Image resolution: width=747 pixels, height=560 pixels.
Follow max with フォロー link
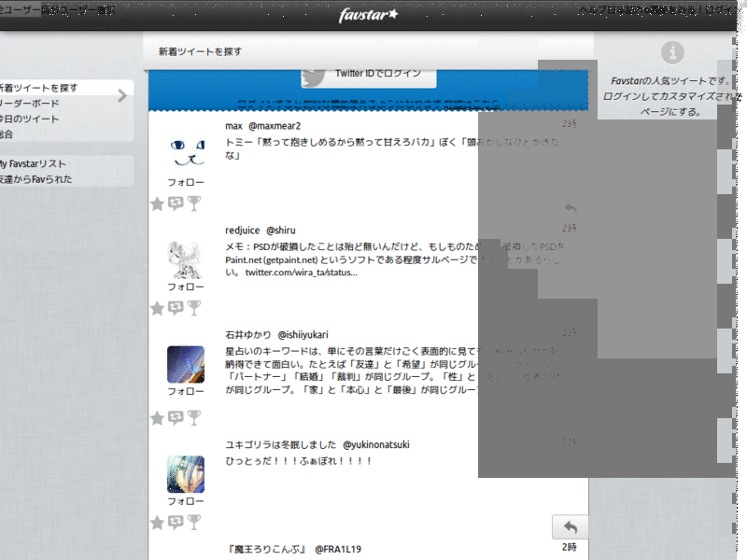186,182
